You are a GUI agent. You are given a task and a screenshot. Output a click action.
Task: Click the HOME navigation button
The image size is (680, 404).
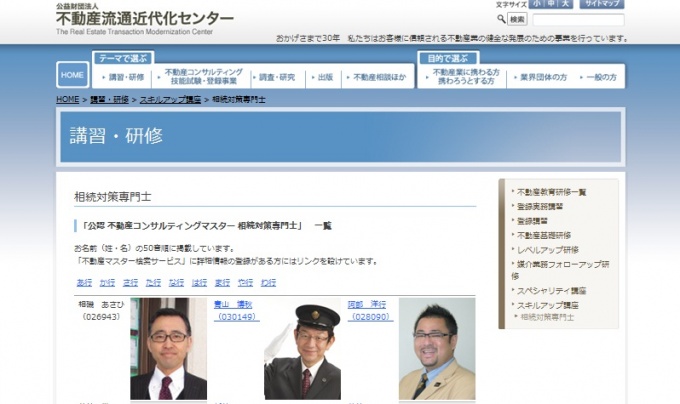[x=72, y=75]
